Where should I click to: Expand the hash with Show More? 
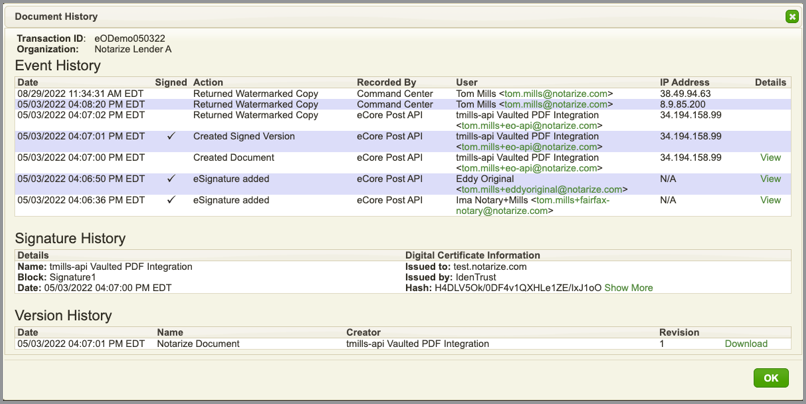(x=628, y=288)
